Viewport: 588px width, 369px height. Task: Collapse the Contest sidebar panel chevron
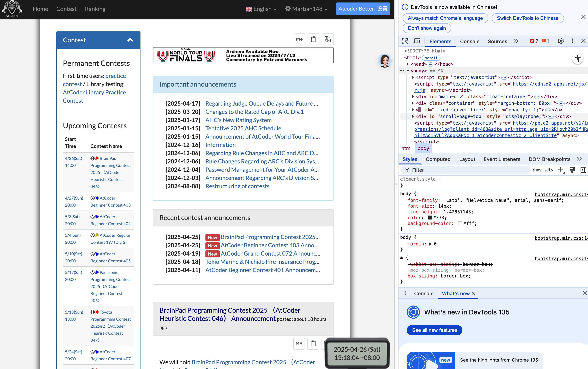point(130,40)
